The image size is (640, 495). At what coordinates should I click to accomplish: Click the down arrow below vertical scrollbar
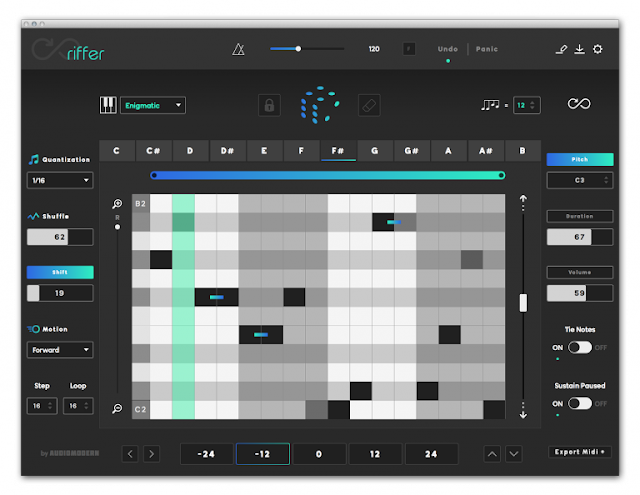point(523,415)
